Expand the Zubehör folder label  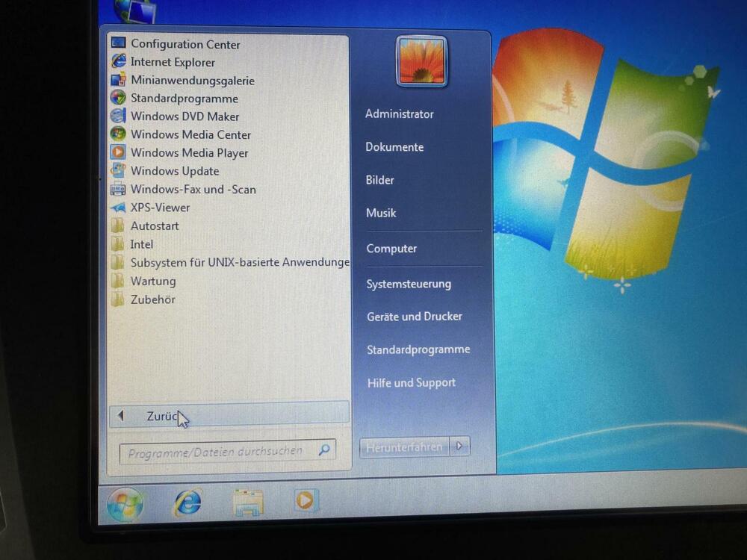(153, 299)
